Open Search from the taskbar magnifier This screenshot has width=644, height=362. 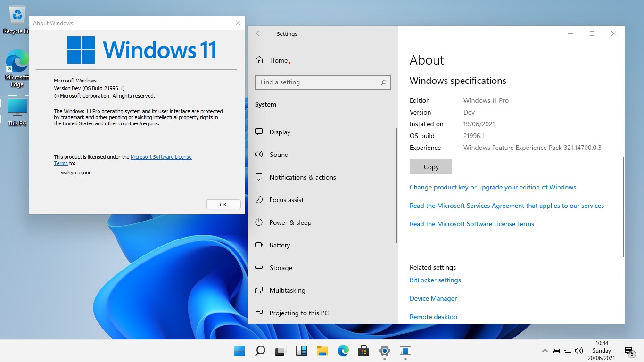click(260, 351)
